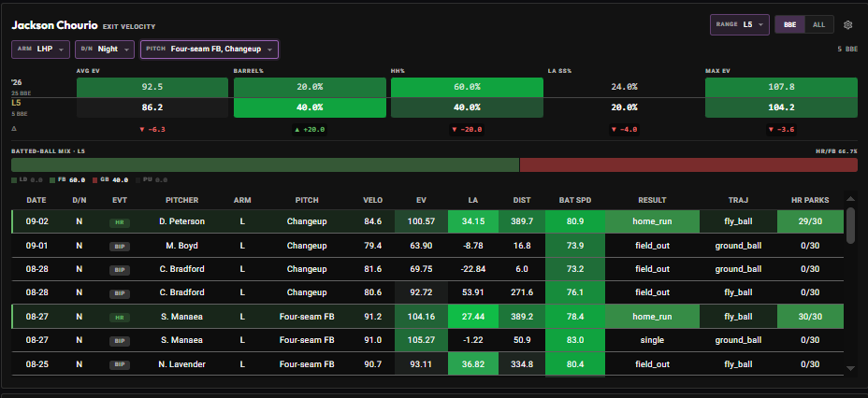Open the settings gear icon
This screenshot has height=398, width=868.
(847, 25)
